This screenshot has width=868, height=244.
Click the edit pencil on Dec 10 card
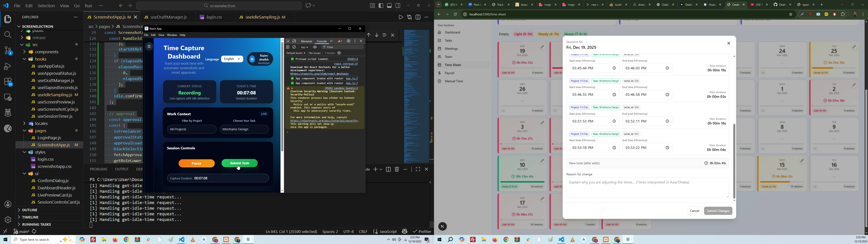[542, 161]
